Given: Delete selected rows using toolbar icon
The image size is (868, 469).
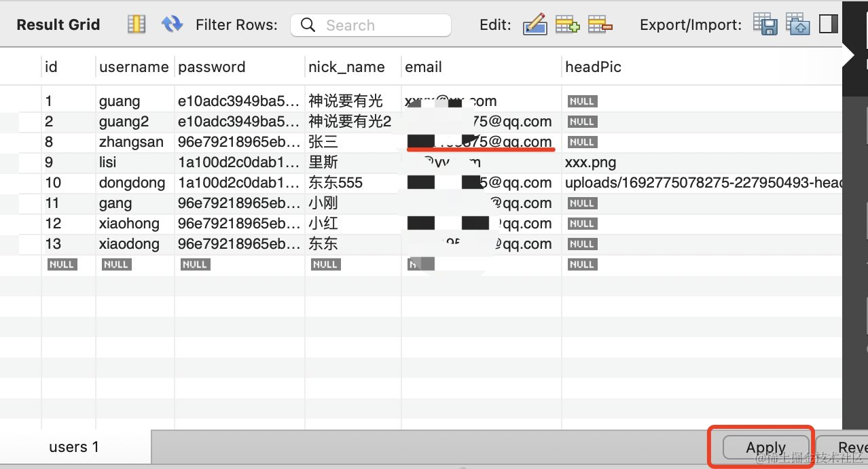Looking at the screenshot, I should pos(600,25).
